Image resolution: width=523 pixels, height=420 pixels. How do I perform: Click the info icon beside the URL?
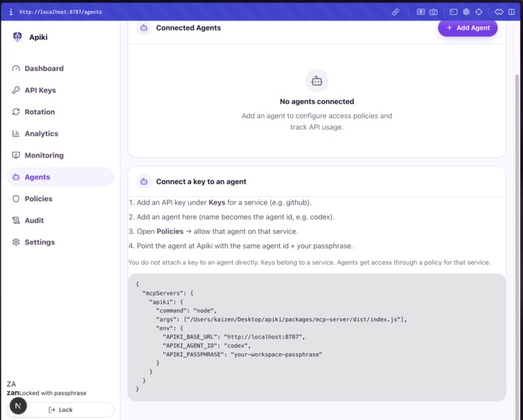[x=11, y=12]
